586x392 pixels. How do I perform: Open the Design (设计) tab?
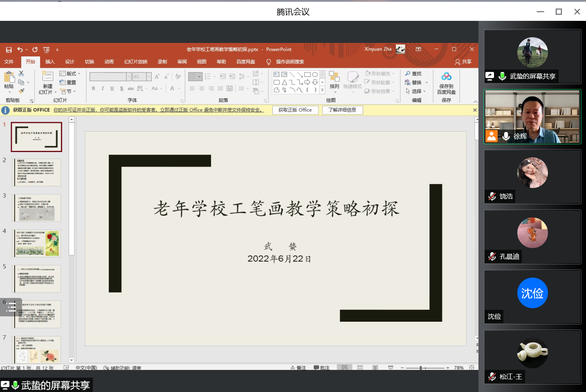[x=70, y=62]
